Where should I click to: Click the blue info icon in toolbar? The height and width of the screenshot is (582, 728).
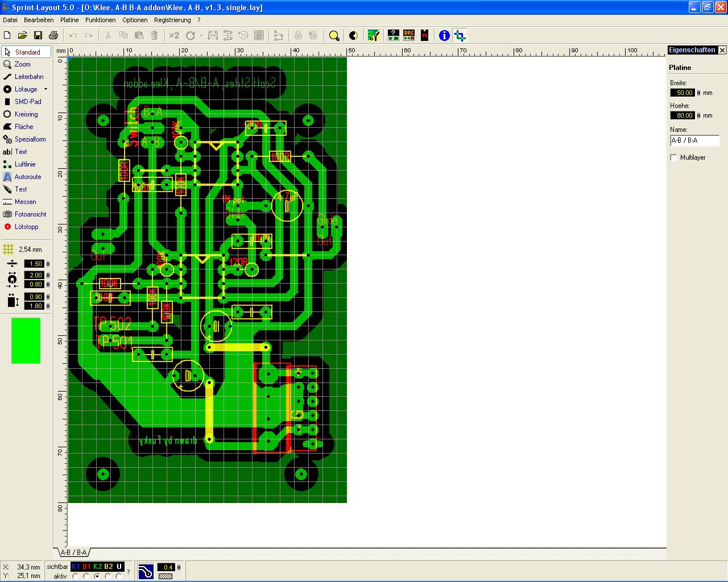click(444, 36)
